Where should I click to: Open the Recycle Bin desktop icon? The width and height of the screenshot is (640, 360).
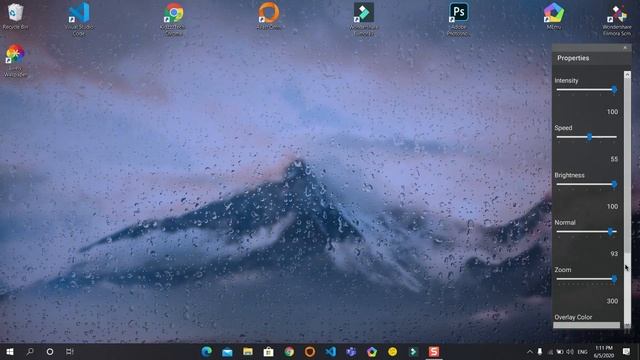click(x=16, y=17)
